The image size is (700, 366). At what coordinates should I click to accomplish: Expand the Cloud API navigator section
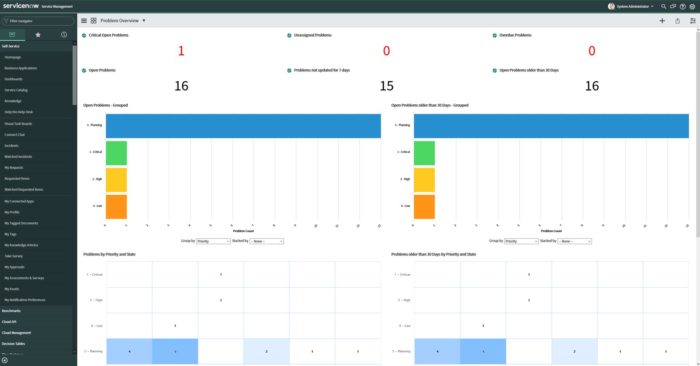pyautogui.click(x=9, y=322)
